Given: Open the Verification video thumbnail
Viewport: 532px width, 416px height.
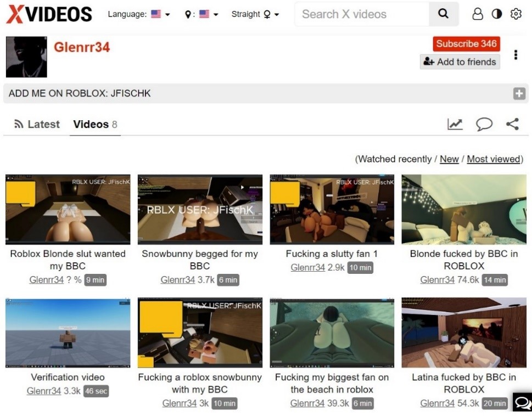Looking at the screenshot, I should pos(68,333).
